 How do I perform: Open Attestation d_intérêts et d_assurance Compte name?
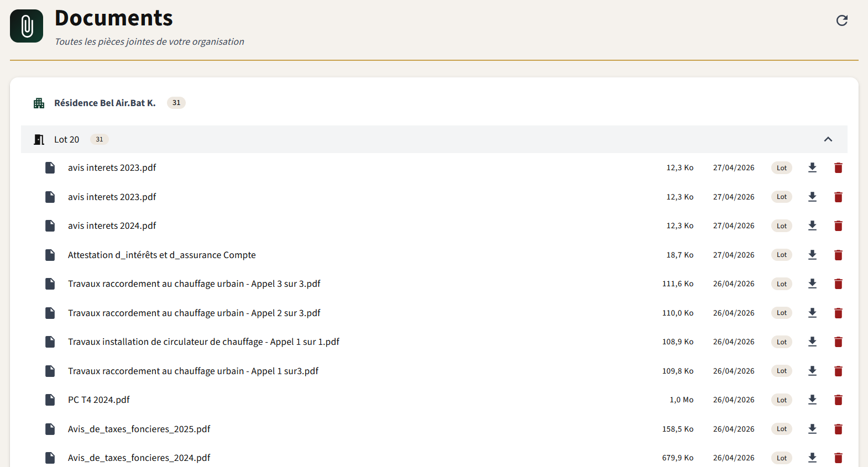pyautogui.click(x=162, y=255)
